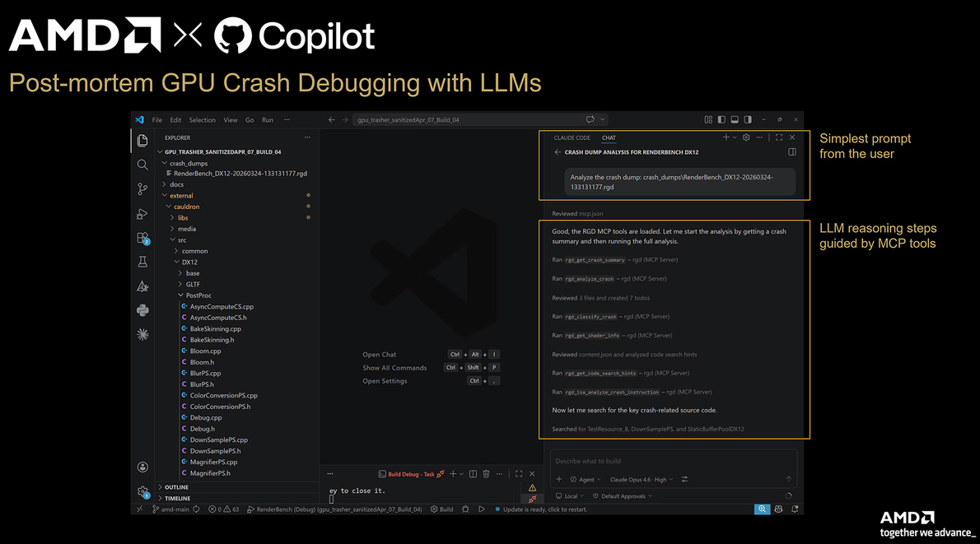The width and height of the screenshot is (980, 544).
Task: Open the Testing flask icon
Action: (142, 262)
